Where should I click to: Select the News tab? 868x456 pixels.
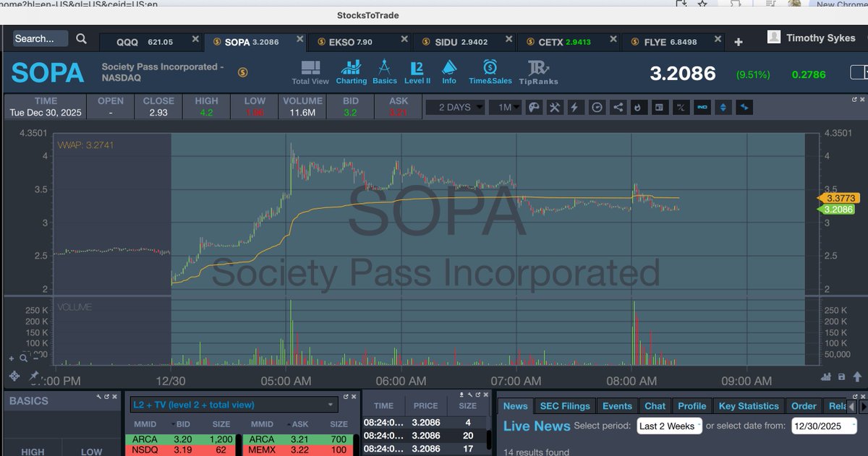click(x=516, y=406)
